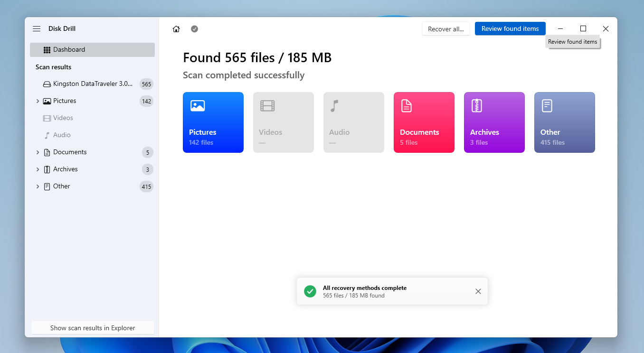This screenshot has width=644, height=353.
Task: Click Show scan results in Explorer
Action: tap(93, 328)
